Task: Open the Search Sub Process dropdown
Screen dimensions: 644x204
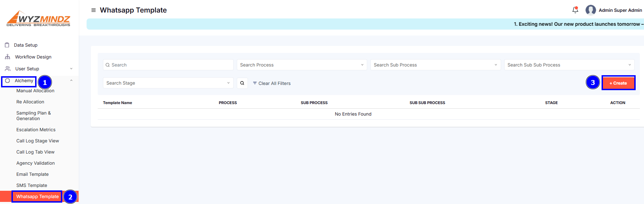Action: click(435, 65)
